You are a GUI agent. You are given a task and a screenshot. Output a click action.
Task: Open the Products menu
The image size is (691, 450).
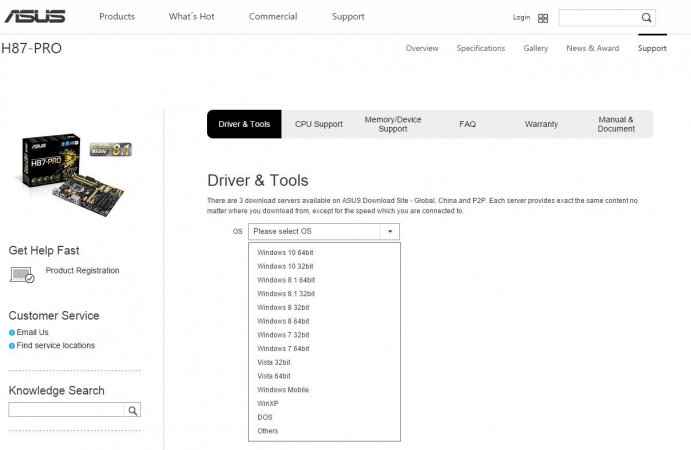(x=117, y=16)
